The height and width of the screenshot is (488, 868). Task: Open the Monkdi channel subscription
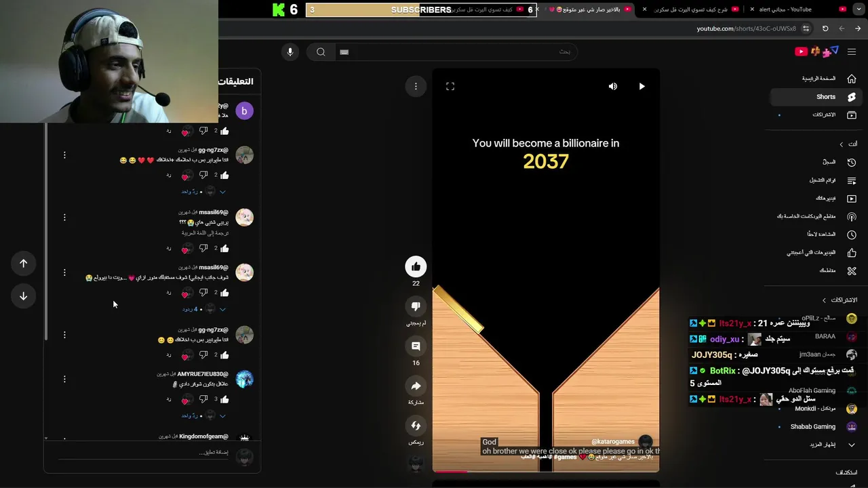(818, 409)
